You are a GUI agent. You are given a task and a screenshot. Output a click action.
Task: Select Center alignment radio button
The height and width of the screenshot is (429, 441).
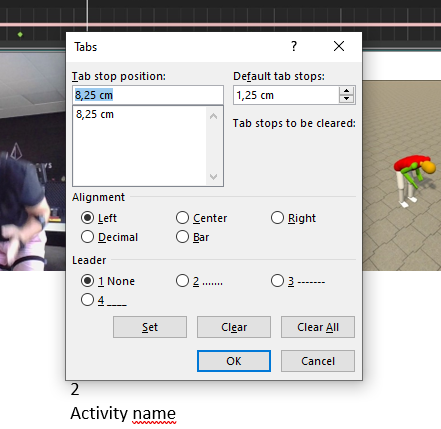pyautogui.click(x=182, y=218)
